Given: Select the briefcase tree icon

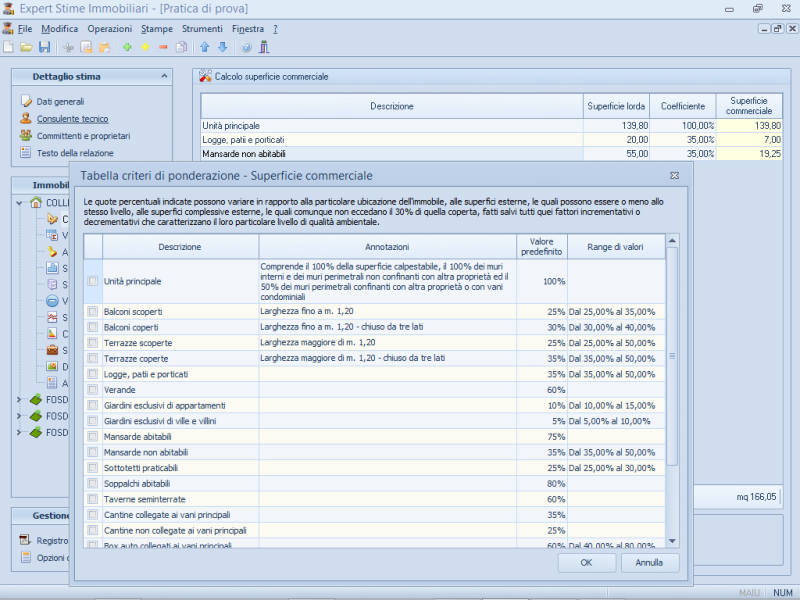Looking at the screenshot, I should click(x=52, y=350).
